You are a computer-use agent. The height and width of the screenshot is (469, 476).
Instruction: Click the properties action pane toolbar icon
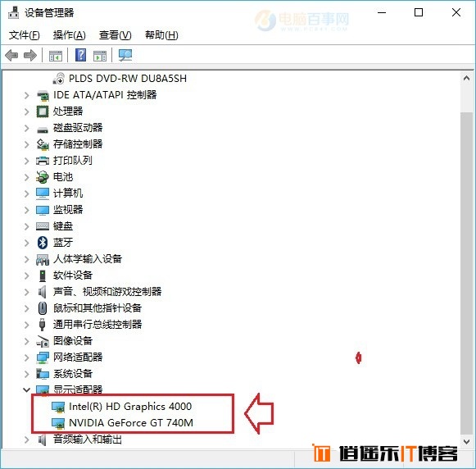coord(100,56)
